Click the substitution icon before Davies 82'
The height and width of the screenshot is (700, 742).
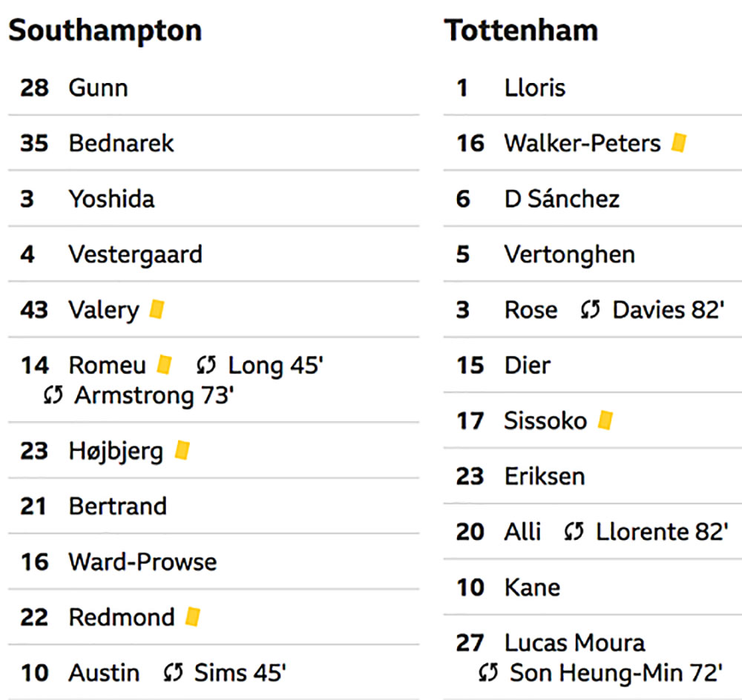(x=590, y=310)
